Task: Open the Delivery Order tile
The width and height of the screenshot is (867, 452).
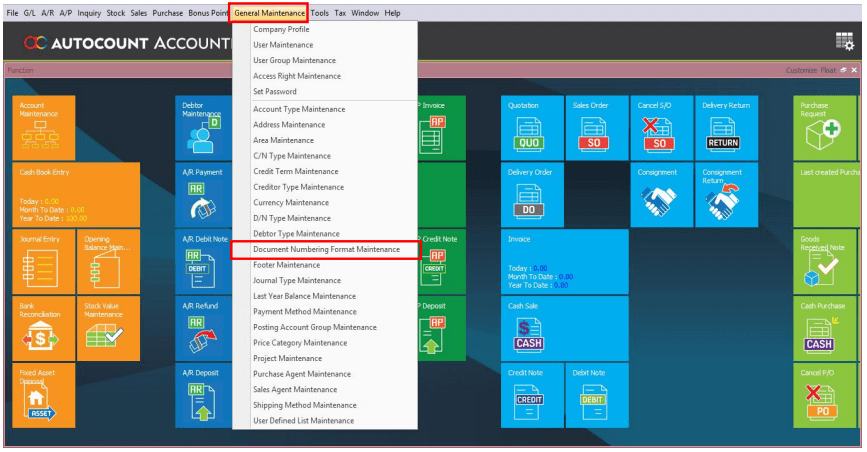Action: pyautogui.click(x=532, y=195)
